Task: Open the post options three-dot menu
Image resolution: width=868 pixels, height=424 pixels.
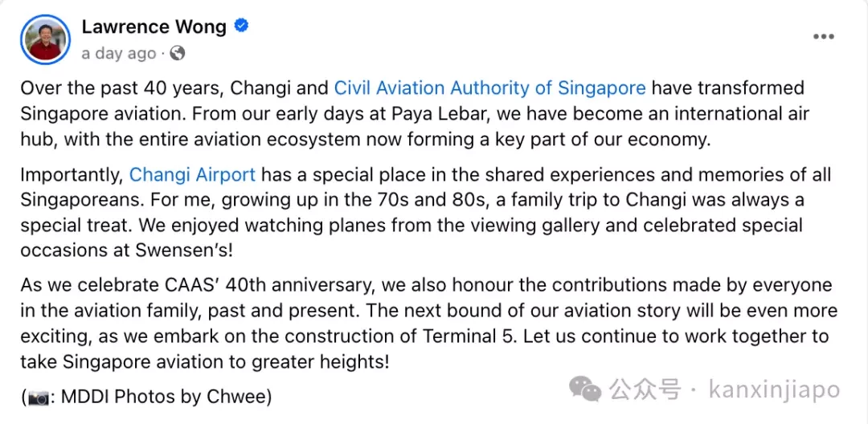Action: pos(823,37)
